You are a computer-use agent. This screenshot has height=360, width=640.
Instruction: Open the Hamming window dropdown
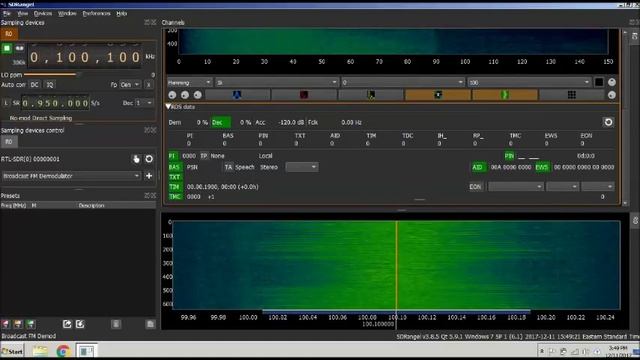click(x=189, y=82)
